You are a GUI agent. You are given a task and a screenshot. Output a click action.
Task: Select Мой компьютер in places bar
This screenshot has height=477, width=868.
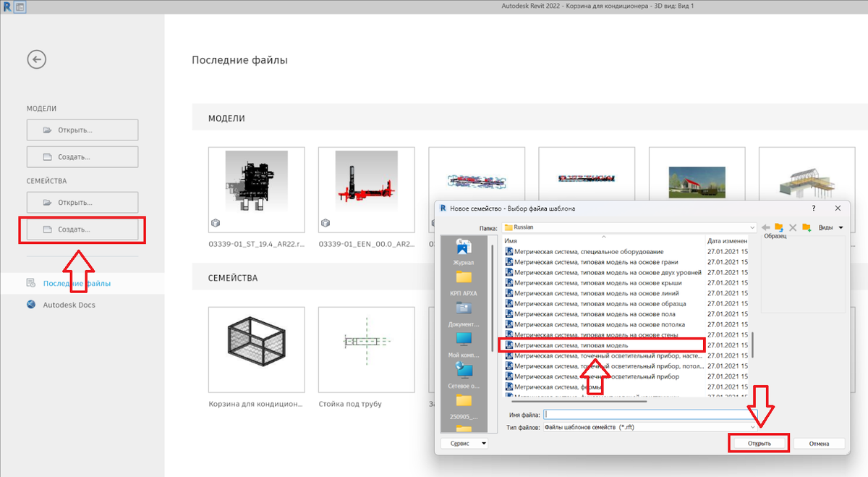(x=463, y=345)
